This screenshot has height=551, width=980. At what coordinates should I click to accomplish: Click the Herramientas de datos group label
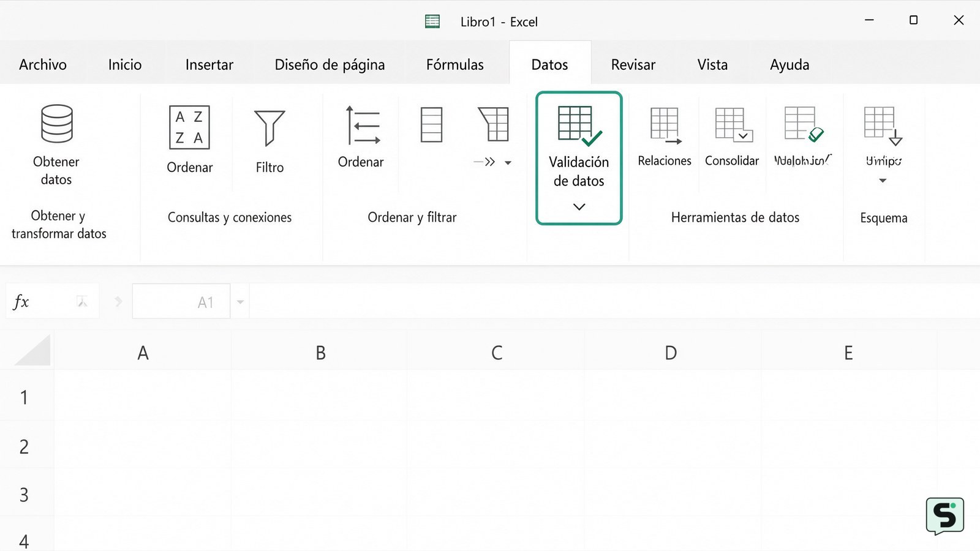[x=735, y=217]
